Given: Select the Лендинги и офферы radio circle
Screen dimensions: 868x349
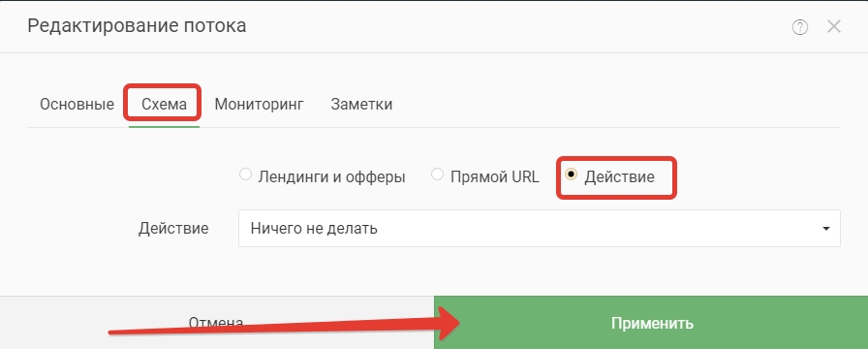Looking at the screenshot, I should 245,175.
